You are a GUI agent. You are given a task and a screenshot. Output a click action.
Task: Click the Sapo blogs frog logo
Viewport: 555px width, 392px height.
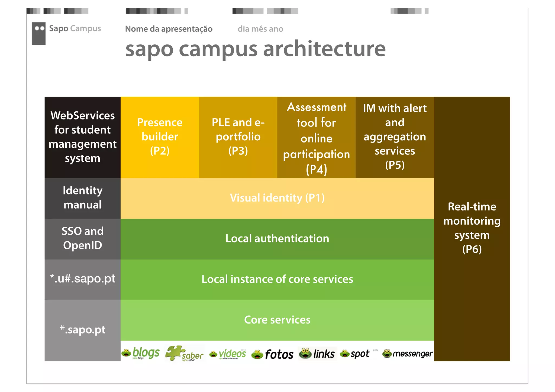(140, 353)
